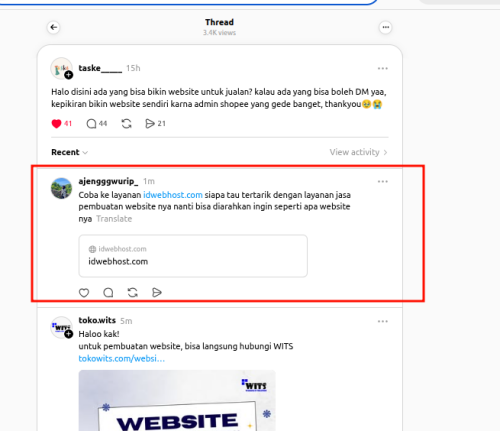500x431 pixels.
Task: Open toko.wits username link
Action: pos(97,320)
